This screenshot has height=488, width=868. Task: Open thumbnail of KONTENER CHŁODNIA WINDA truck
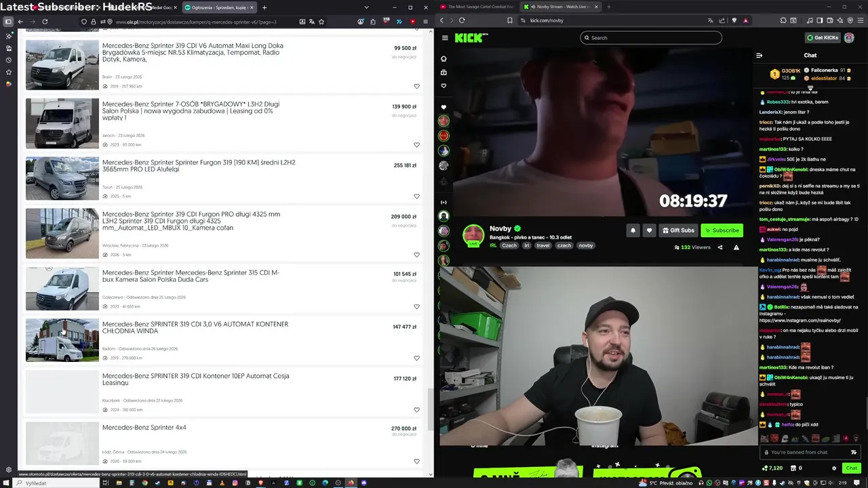(62, 340)
